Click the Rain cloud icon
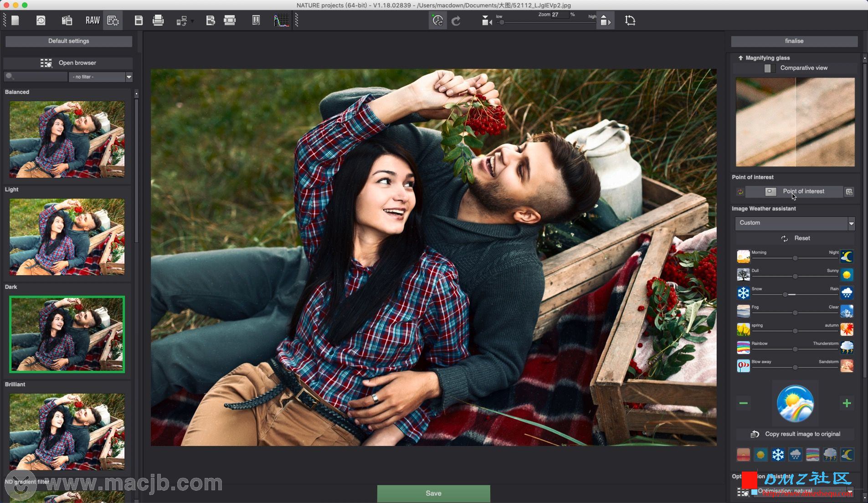868x503 pixels. click(x=847, y=293)
